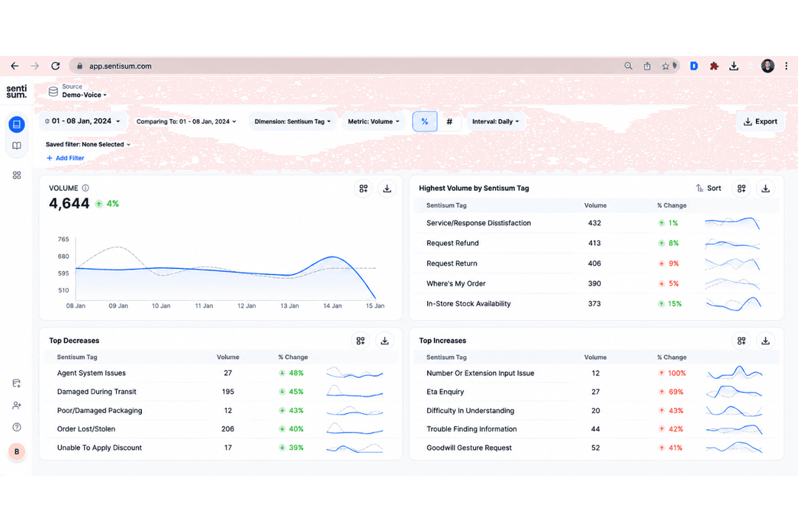The width and height of the screenshot is (798, 532).
Task: Add Highest Volume widget to dashboard
Action: [x=742, y=189]
